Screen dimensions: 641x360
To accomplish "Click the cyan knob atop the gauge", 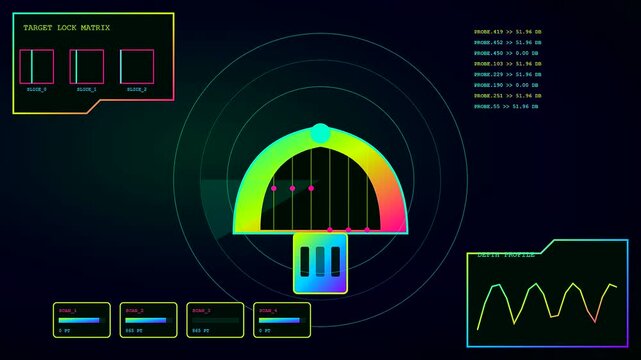I will coord(320,133).
